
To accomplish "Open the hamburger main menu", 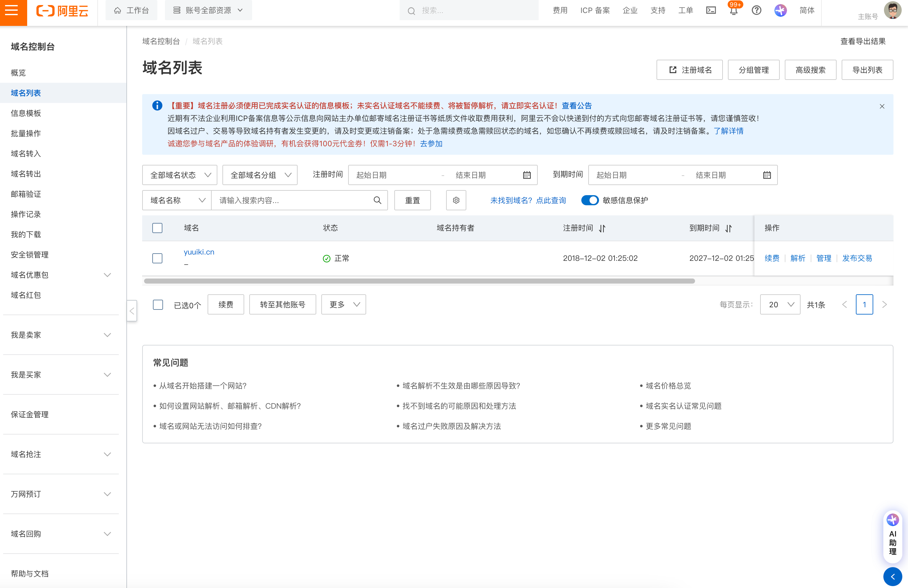I will click(12, 11).
